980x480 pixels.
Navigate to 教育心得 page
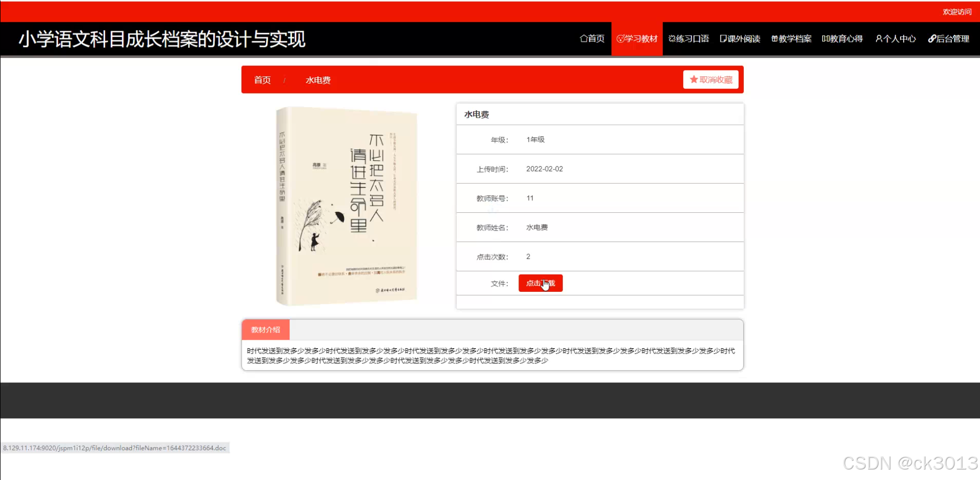tap(842, 39)
